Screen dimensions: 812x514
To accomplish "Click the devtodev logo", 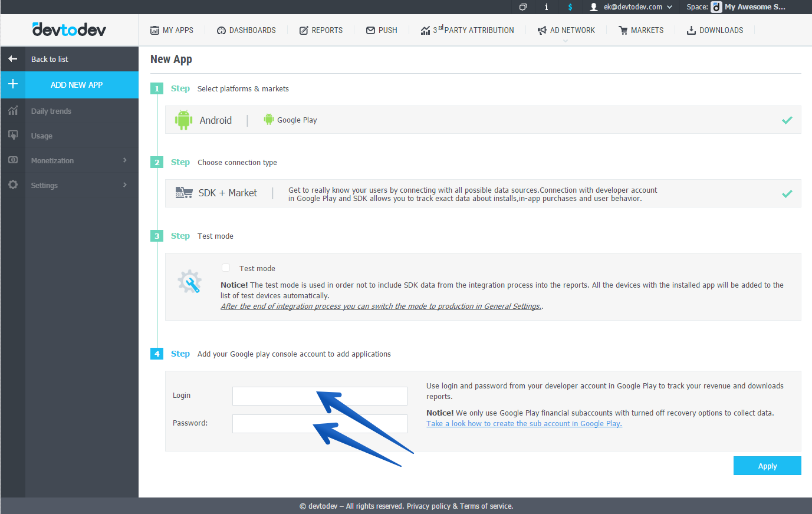I will pyautogui.click(x=69, y=29).
